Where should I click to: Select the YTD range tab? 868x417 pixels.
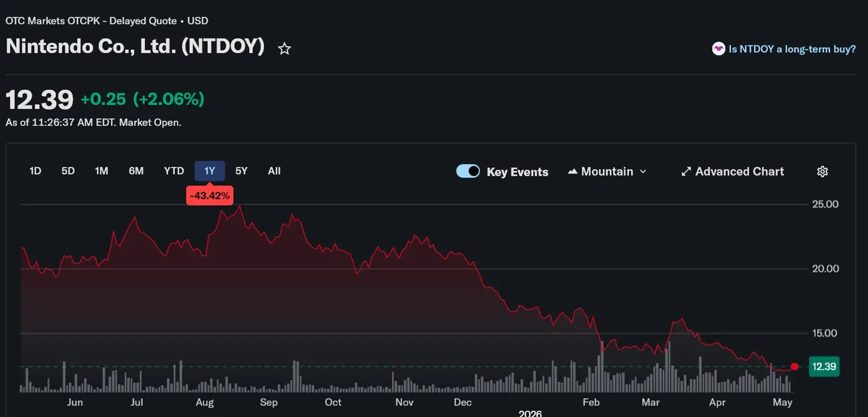coord(174,171)
